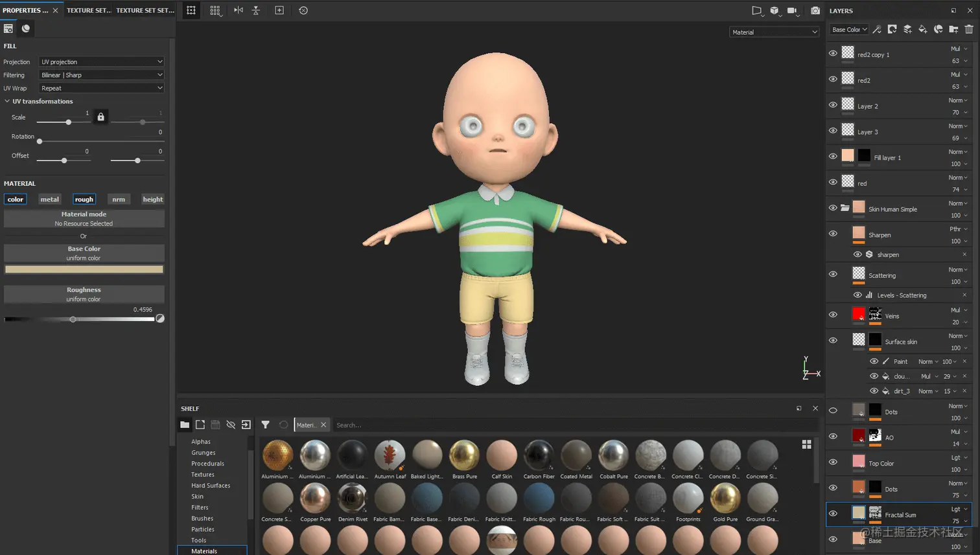This screenshot has width=980, height=555.
Task: Toggle visibility of the Veins layer
Action: point(833,315)
